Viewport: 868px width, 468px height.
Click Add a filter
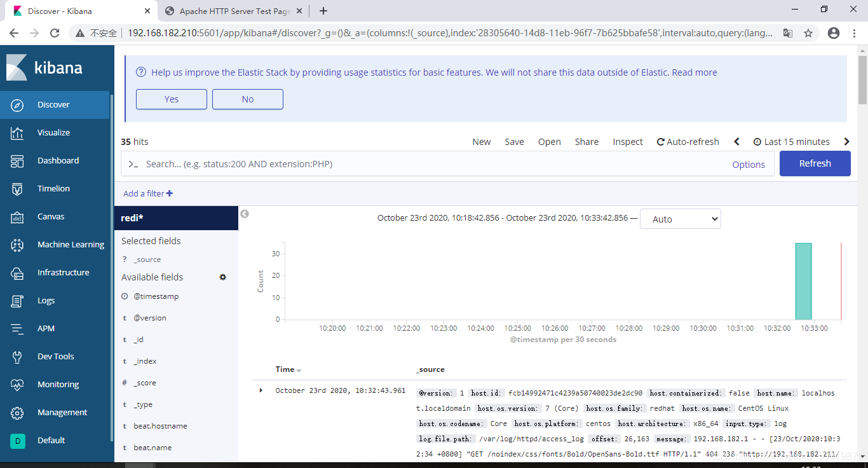coord(148,193)
